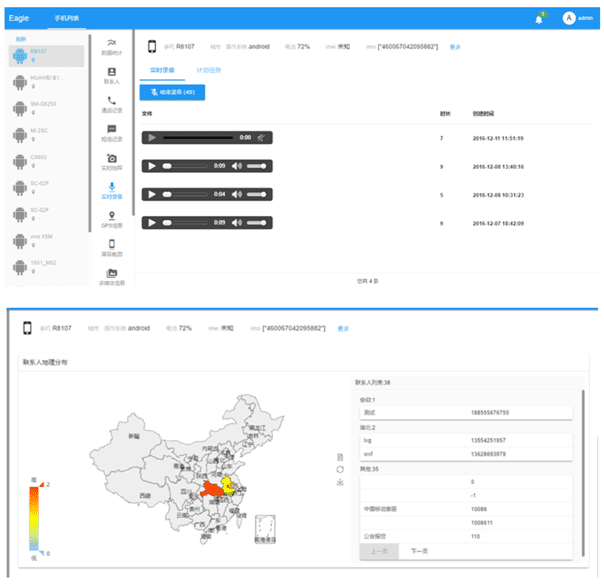Toggle mute on the first audio player

coord(260,137)
